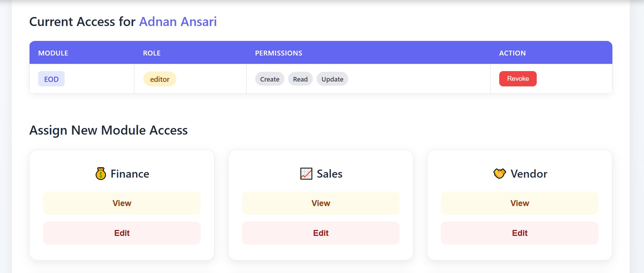Assign Edit access for Finance
Image resolution: width=644 pixels, height=273 pixels.
click(x=122, y=233)
